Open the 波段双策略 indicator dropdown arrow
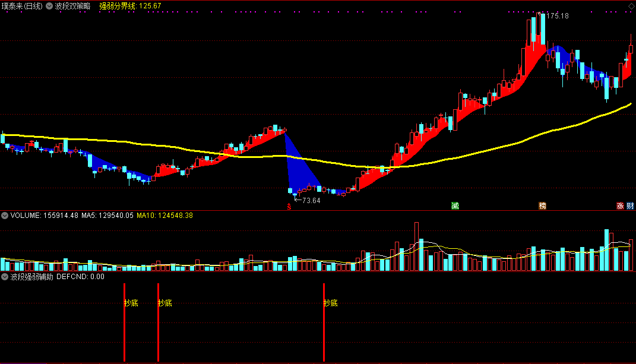 (x=49, y=6)
